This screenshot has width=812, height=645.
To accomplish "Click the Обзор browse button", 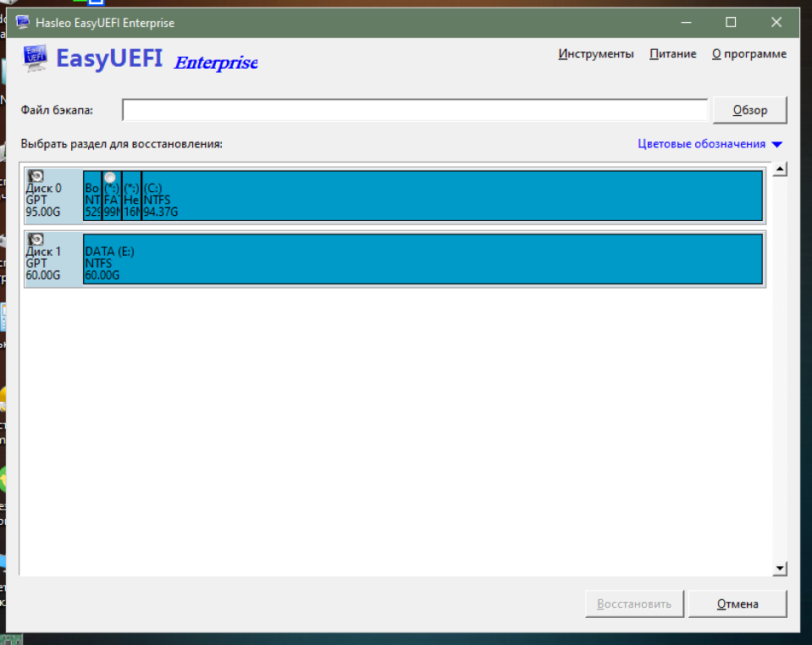I will pyautogui.click(x=750, y=110).
